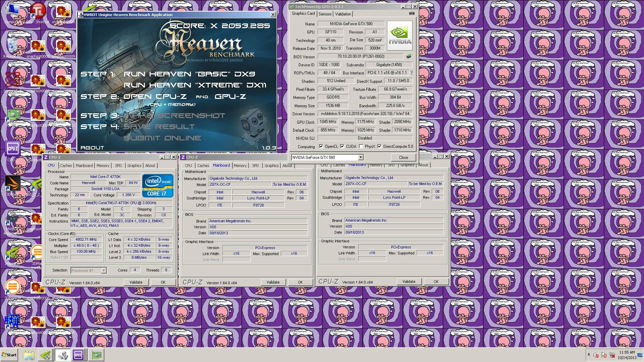
Task: Open the purple CPU-Z desktop icon
Action: coord(12,151)
